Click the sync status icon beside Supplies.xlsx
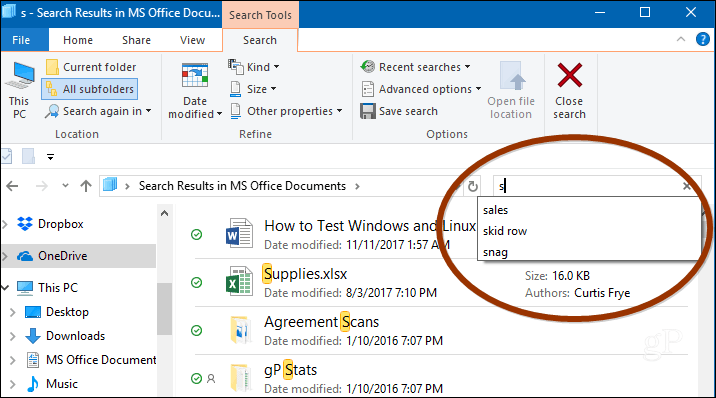 [196, 283]
